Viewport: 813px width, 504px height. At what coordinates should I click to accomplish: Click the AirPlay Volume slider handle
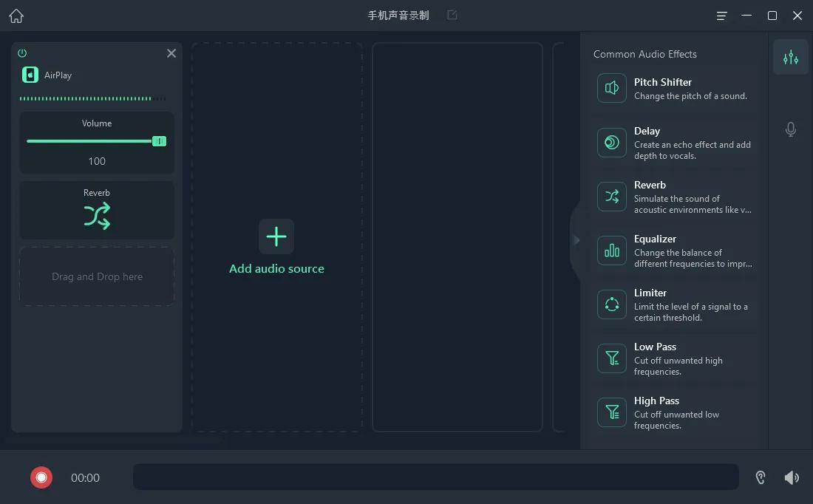159,141
